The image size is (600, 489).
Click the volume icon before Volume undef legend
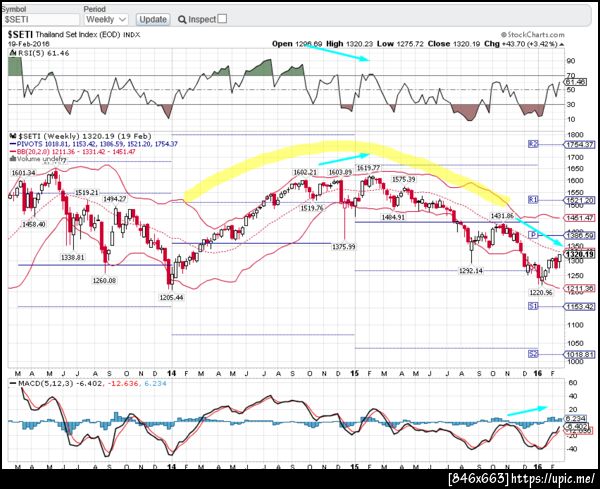(13, 159)
